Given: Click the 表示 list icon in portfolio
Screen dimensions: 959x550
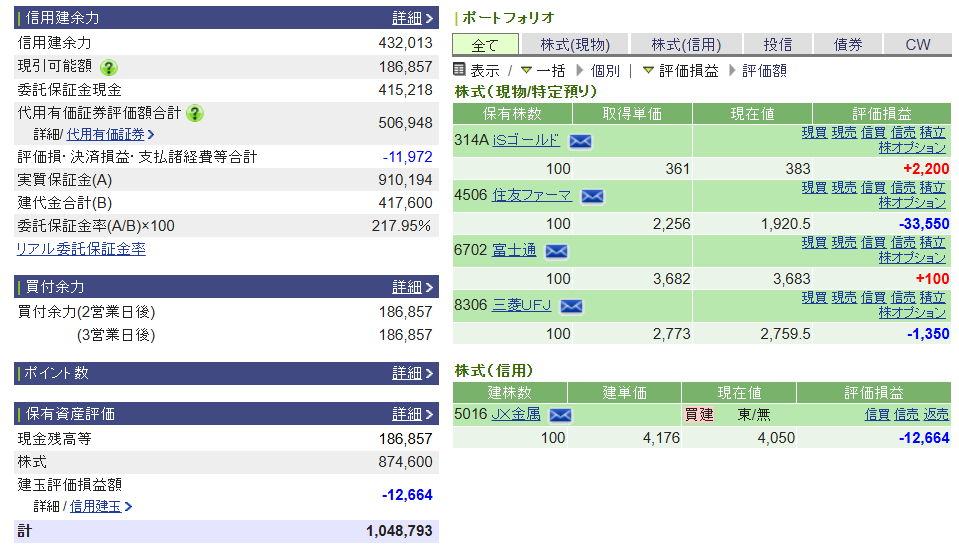Looking at the screenshot, I should click(x=460, y=70).
